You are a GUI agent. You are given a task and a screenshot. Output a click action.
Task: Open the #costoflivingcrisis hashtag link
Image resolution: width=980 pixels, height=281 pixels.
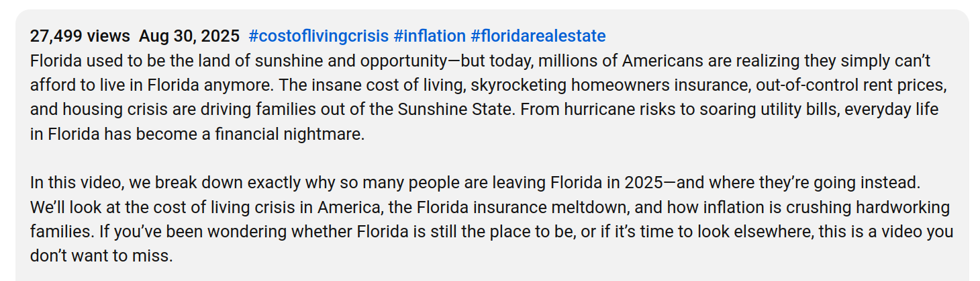click(318, 36)
